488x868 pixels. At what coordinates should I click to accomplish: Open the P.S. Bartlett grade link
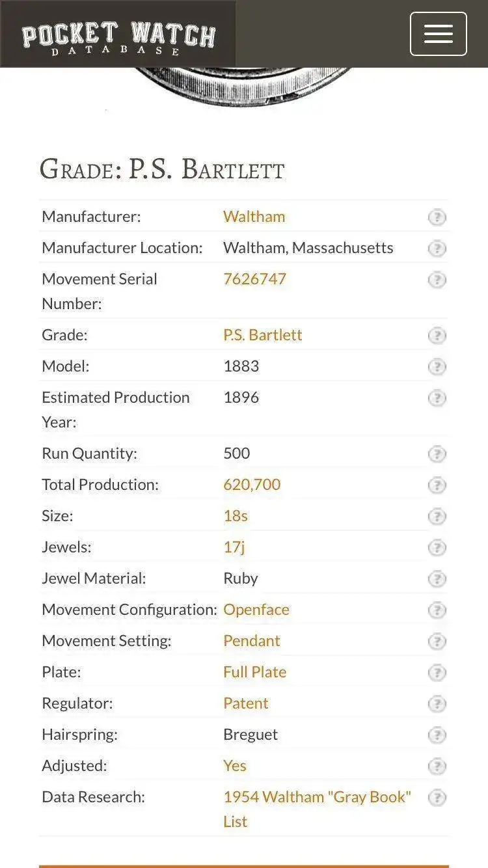263,335
